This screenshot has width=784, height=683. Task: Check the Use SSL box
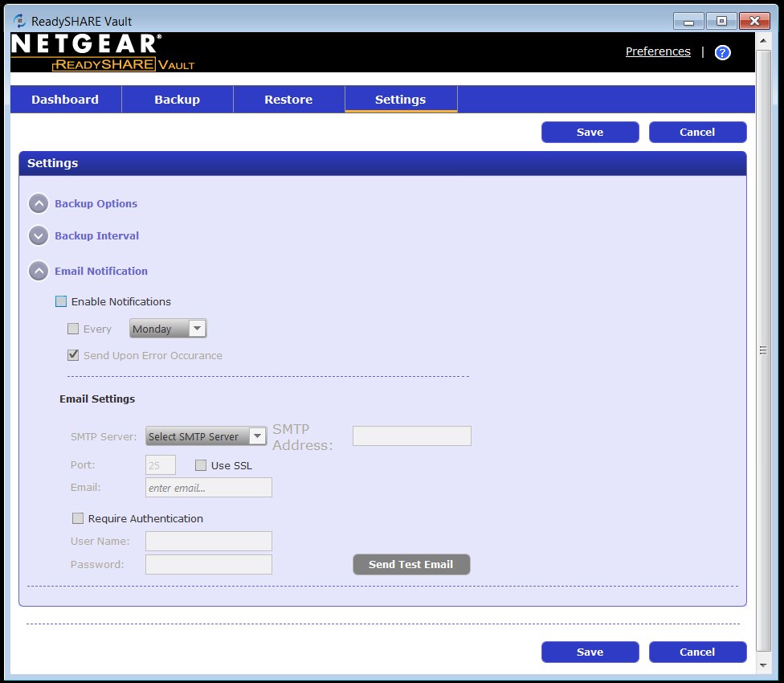coord(201,465)
